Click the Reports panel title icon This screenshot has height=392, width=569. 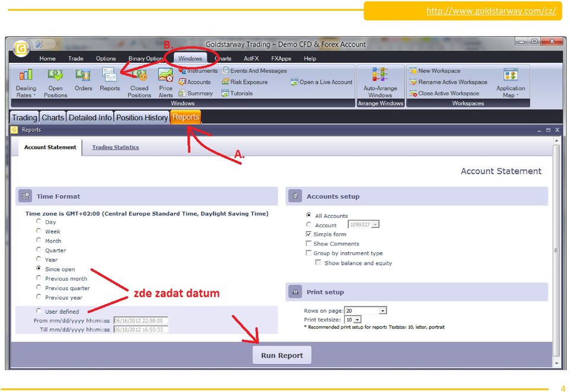tap(14, 130)
